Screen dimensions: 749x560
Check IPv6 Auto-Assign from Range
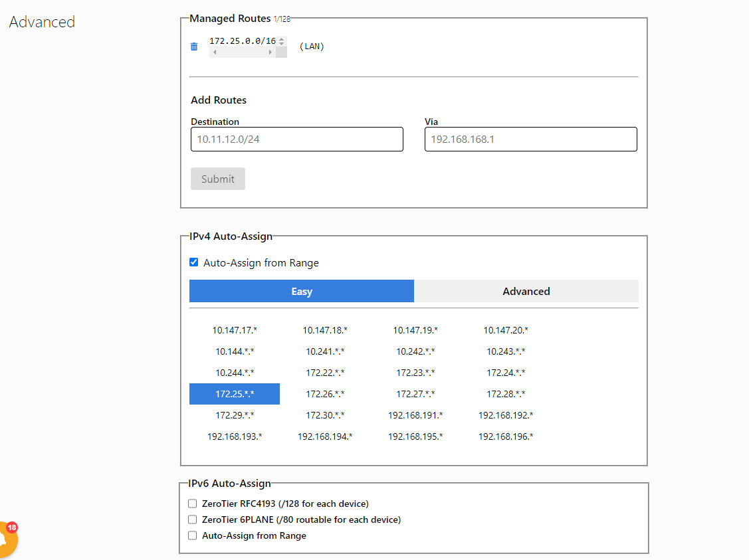click(193, 535)
